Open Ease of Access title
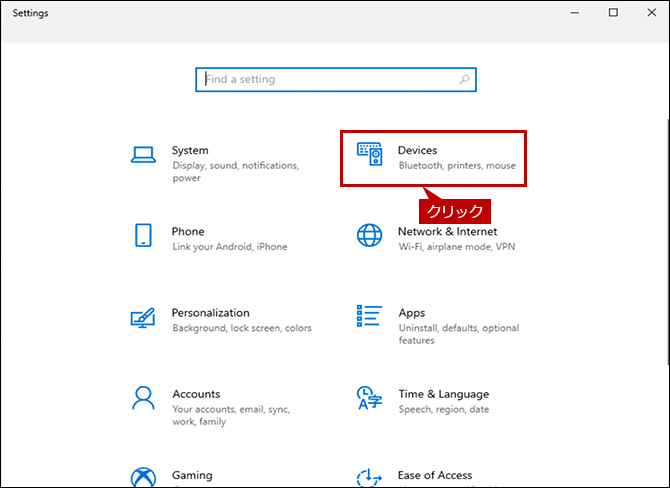 tap(435, 475)
